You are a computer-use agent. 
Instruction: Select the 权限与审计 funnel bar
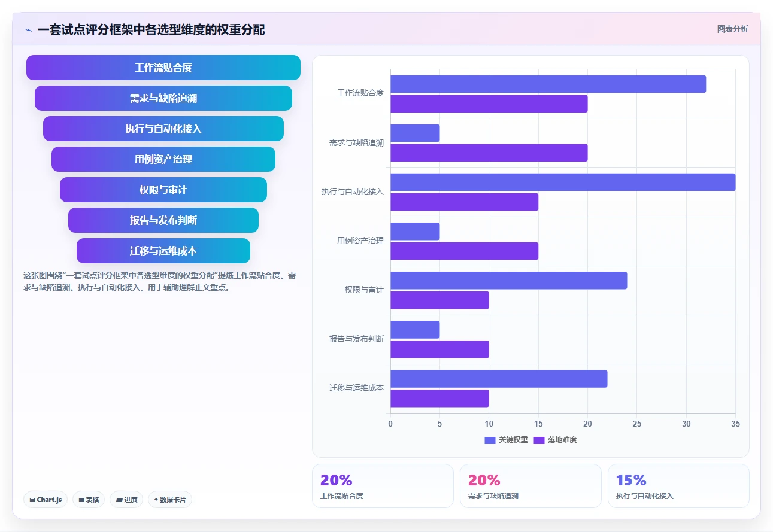pyautogui.click(x=163, y=190)
